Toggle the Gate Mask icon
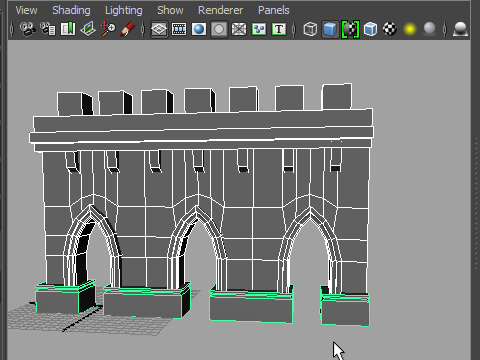The height and width of the screenshot is (360, 480). coord(219,29)
